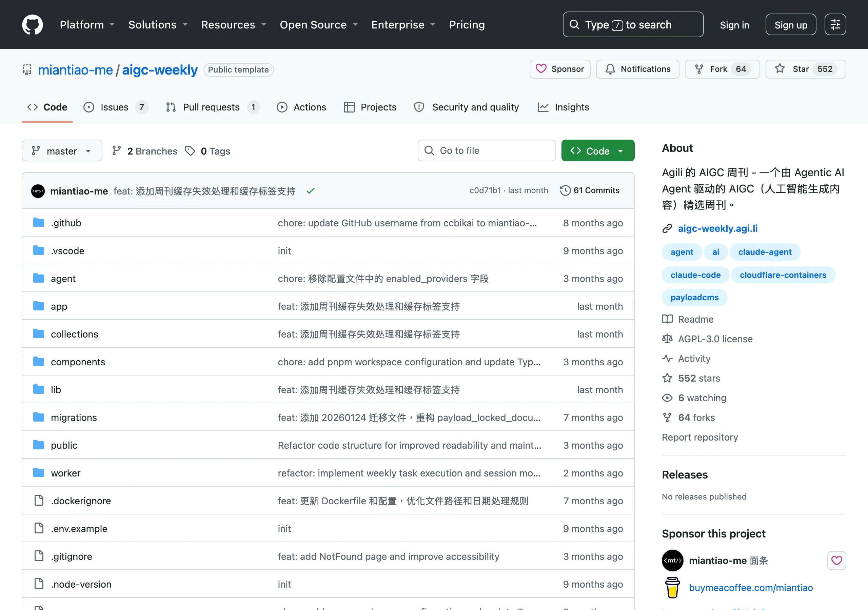Click the heart sponsor button next to miantiao-me 面条
868x610 pixels.
836,560
